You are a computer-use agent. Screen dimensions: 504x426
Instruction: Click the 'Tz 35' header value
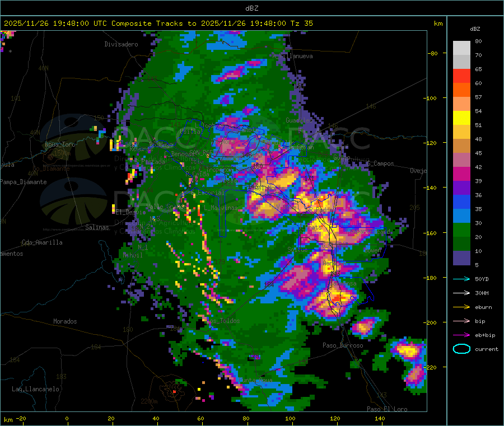click(301, 24)
